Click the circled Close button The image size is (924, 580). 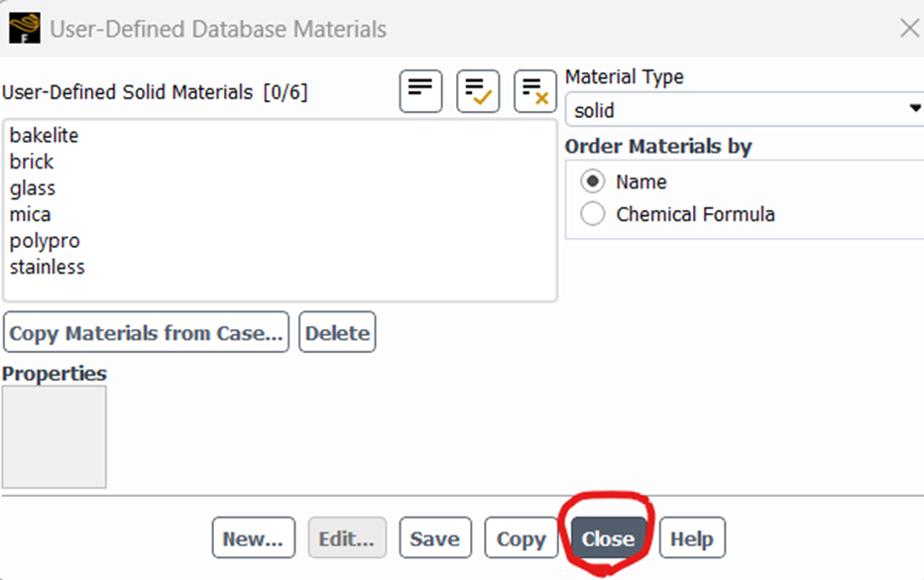pos(607,537)
